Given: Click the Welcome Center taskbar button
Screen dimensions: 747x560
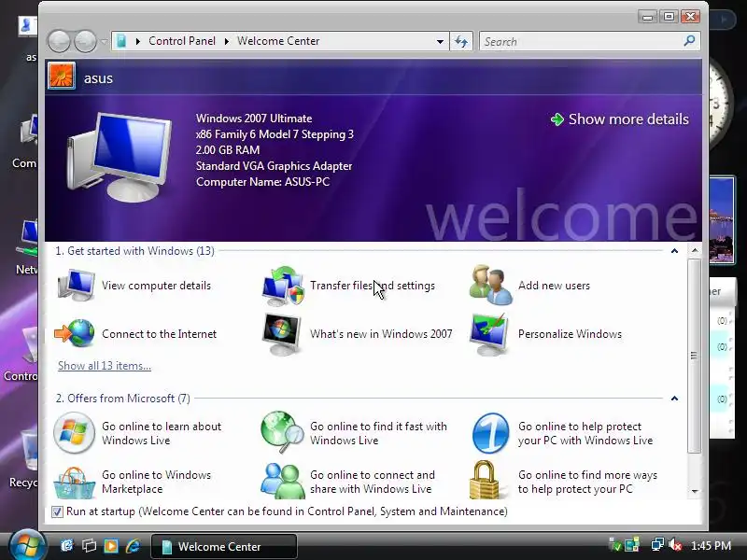Looking at the screenshot, I should click(x=224, y=546).
